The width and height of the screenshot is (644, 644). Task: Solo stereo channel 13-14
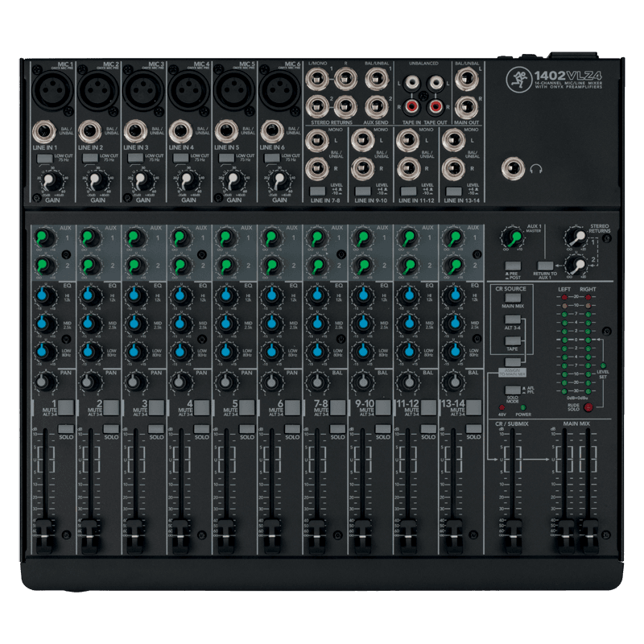pyautogui.click(x=473, y=429)
